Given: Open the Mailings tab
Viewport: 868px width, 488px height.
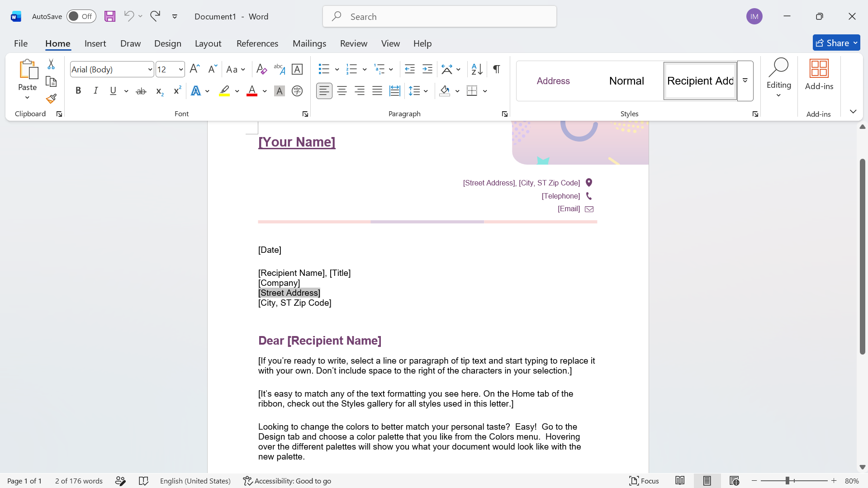Looking at the screenshot, I should pos(309,43).
